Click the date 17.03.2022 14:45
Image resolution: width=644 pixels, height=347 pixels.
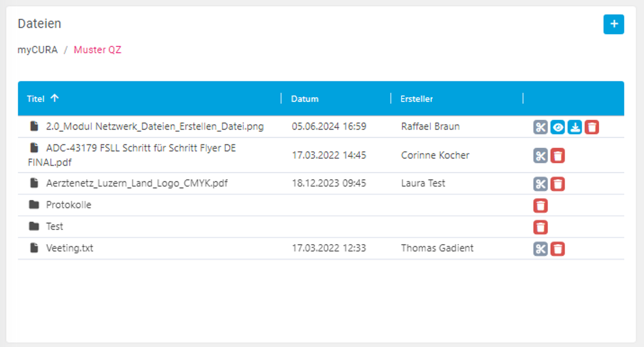(x=329, y=155)
